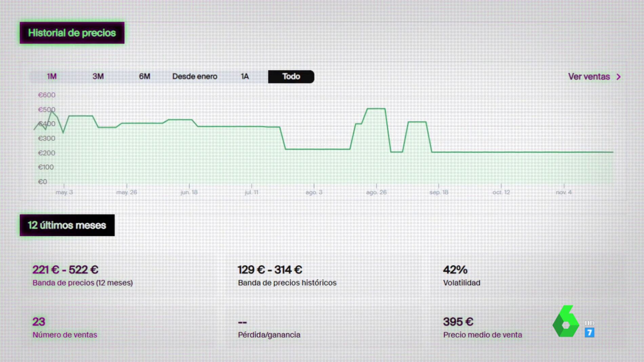Click the €0 y-axis label
This screenshot has height=362, width=644.
(x=42, y=182)
